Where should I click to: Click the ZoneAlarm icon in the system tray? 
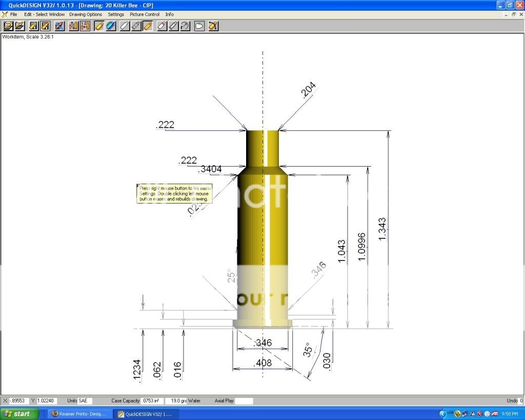coord(472,413)
